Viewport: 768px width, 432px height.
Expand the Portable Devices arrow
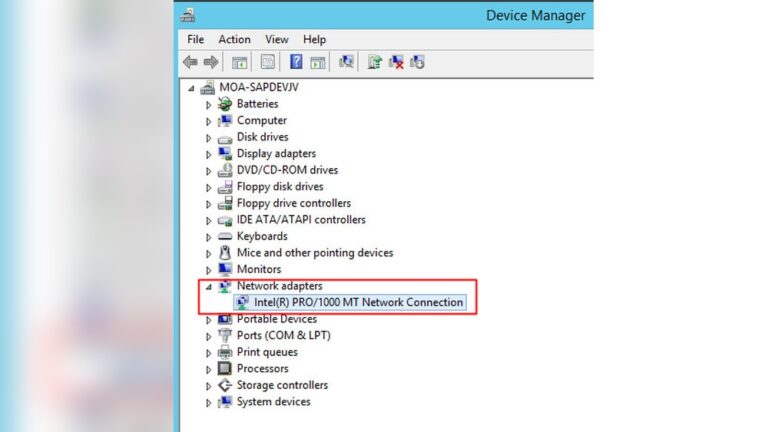(x=208, y=320)
